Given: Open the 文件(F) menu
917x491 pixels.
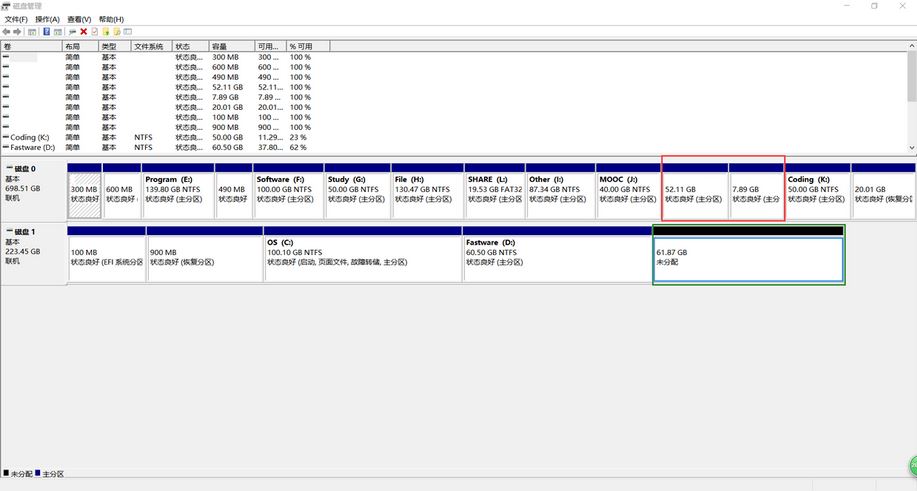Looking at the screenshot, I should click(16, 19).
